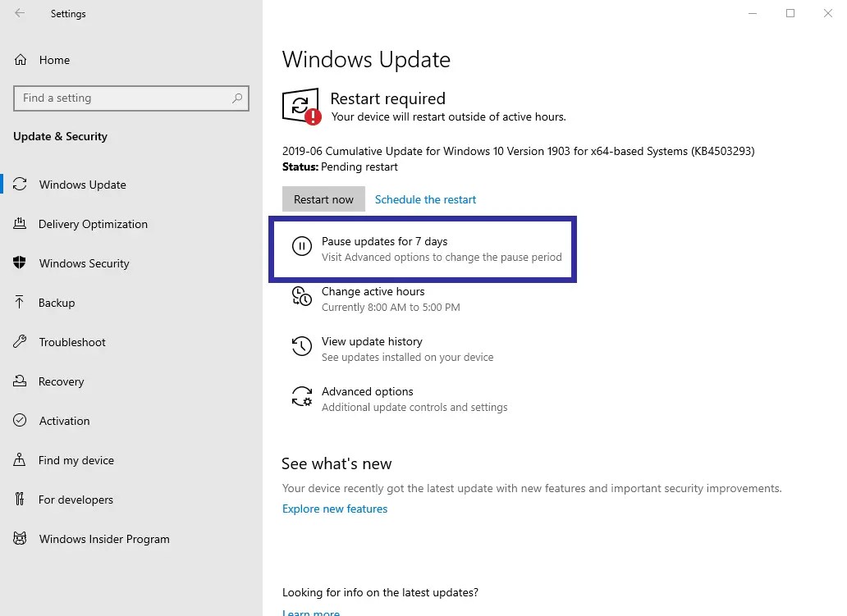The width and height of the screenshot is (847, 616).
Task: Open the Troubleshoot section
Action: (x=72, y=342)
